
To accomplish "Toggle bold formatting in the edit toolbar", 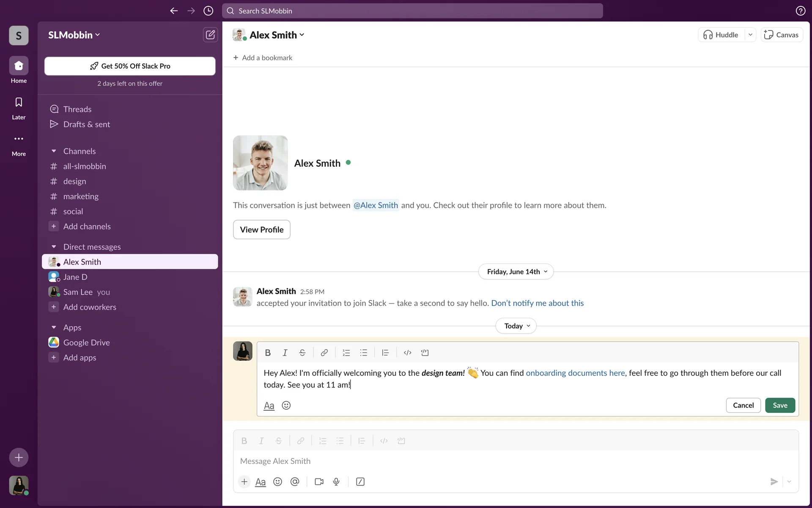I will (x=268, y=353).
